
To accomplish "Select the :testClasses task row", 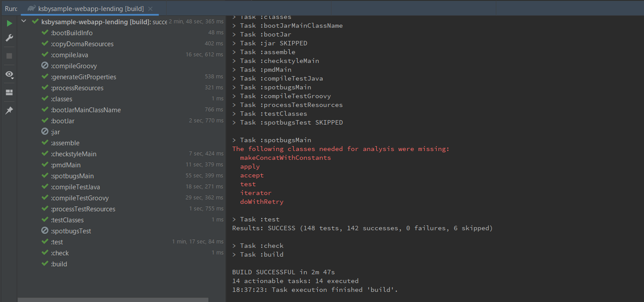I will 121,220.
